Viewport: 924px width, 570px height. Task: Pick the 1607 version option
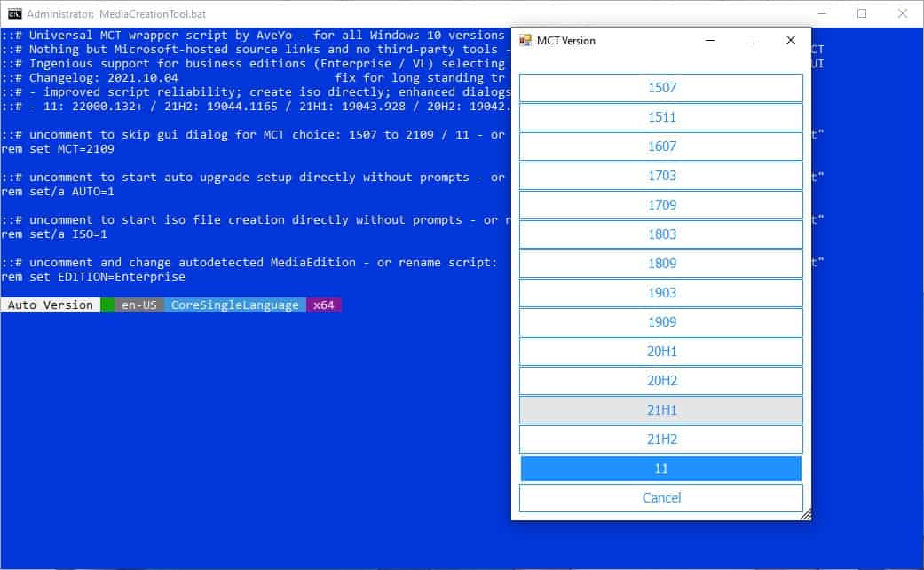tap(660, 146)
